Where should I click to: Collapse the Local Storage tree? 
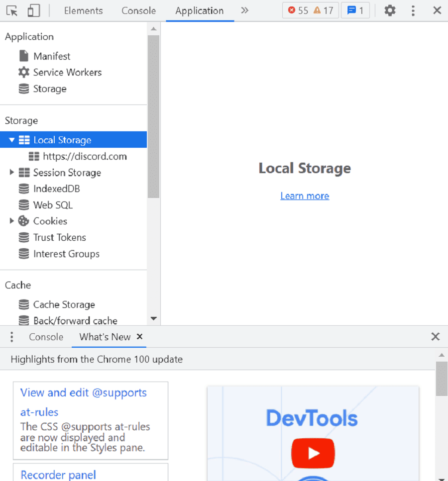click(x=11, y=140)
